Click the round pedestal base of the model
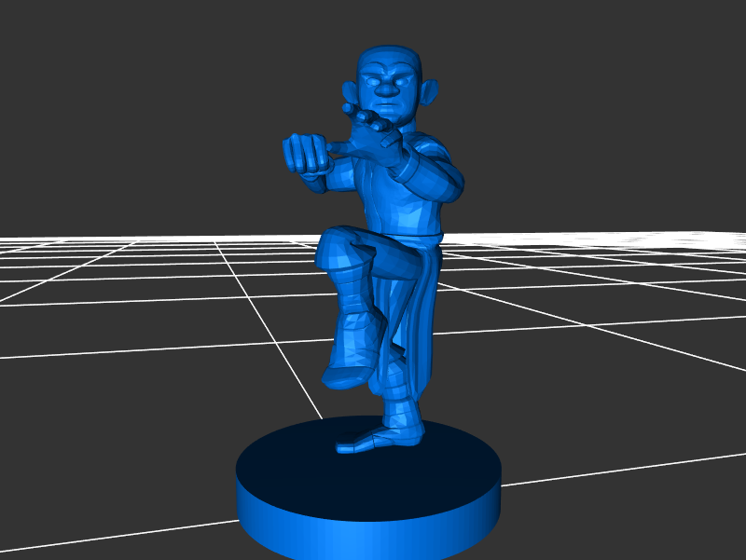The width and height of the screenshot is (746, 560). [x=368, y=489]
